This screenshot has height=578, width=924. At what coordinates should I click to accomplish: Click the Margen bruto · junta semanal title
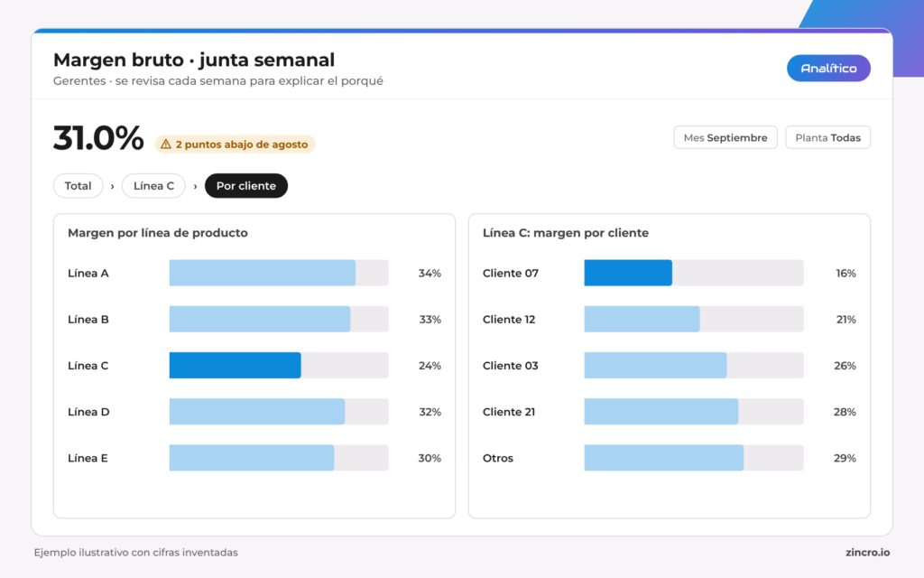click(x=194, y=60)
